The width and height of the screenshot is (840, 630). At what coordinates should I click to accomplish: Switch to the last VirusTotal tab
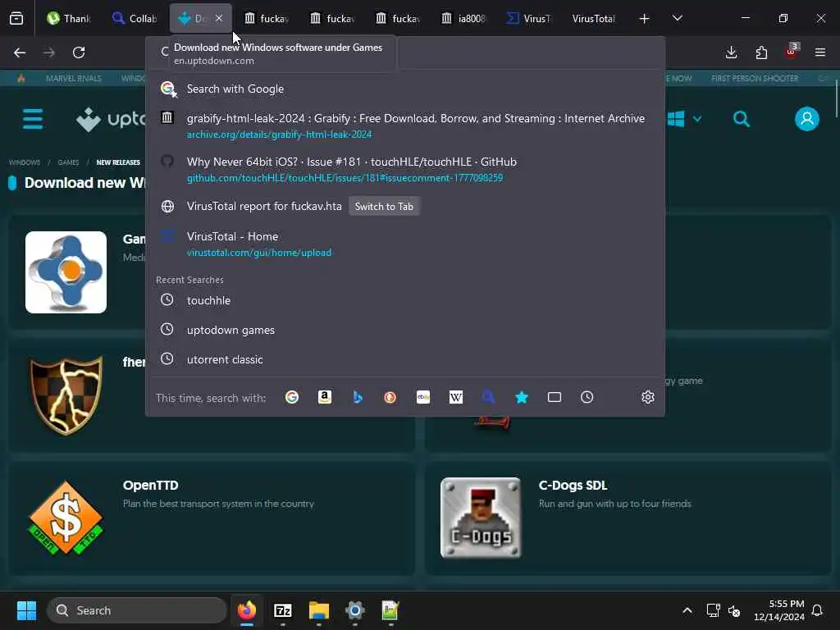pyautogui.click(x=594, y=19)
